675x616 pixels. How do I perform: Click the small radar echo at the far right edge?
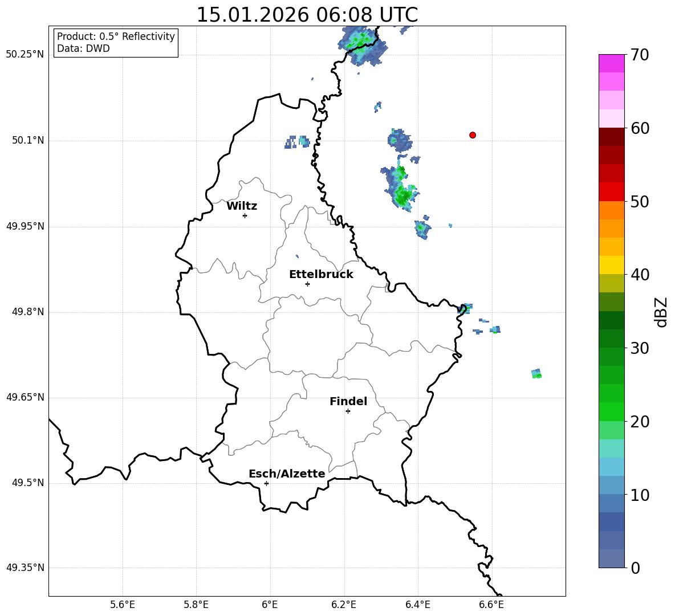[536, 373]
